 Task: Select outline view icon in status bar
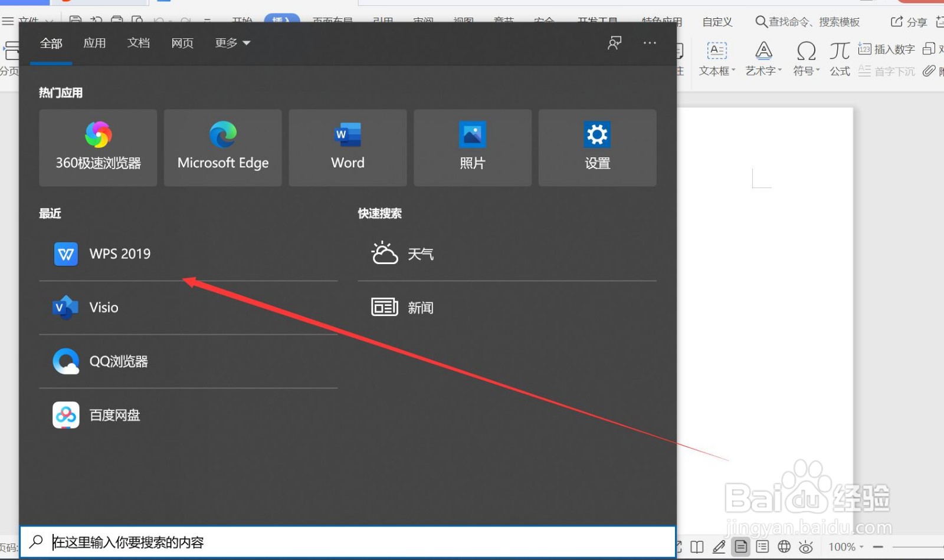[x=762, y=547]
